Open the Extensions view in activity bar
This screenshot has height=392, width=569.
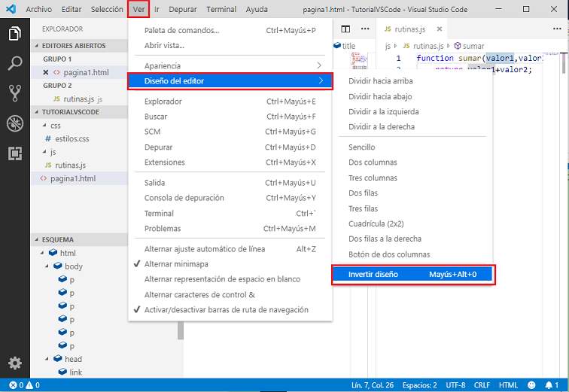tap(15, 153)
